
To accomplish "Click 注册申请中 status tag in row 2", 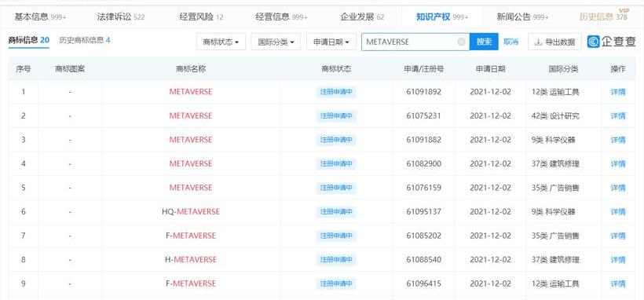I will [336, 116].
